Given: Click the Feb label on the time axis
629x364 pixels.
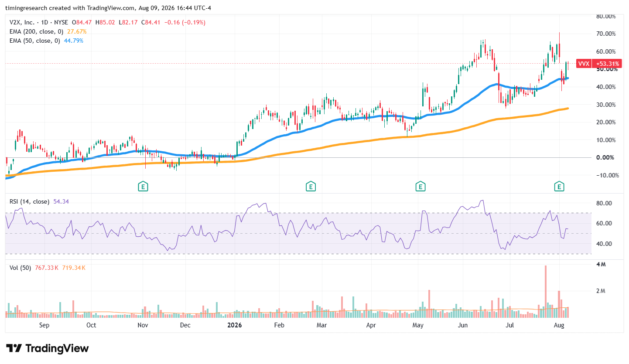Looking at the screenshot, I should tap(279, 325).
